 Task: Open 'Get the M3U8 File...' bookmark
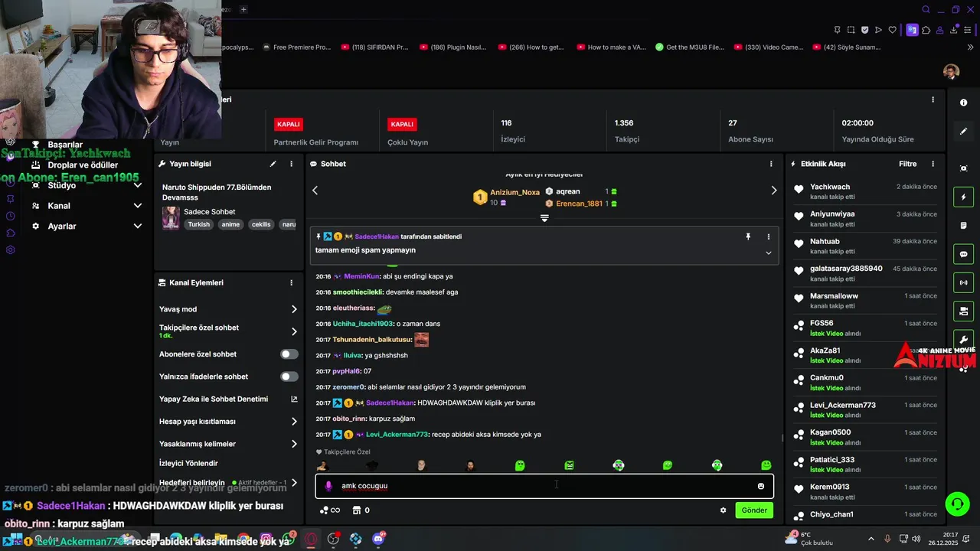(x=690, y=47)
